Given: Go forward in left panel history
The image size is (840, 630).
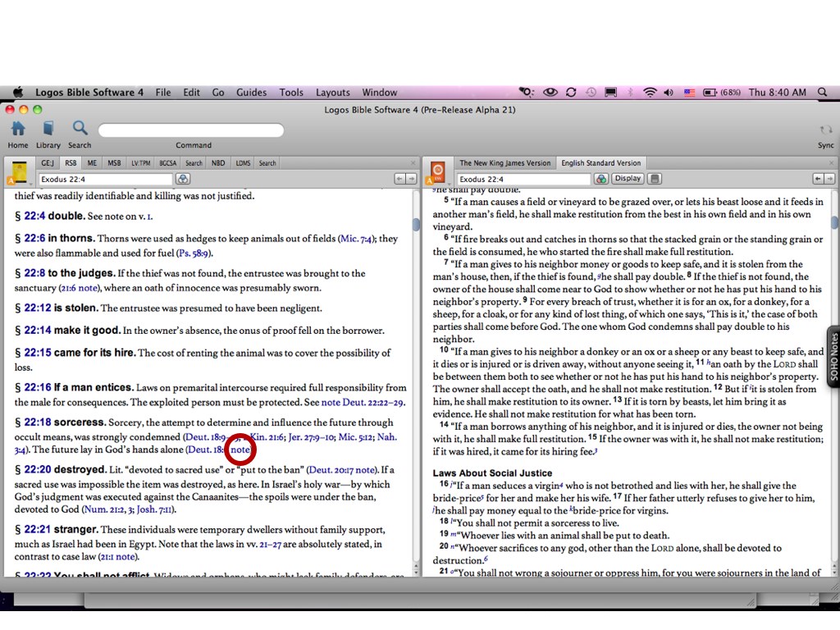Looking at the screenshot, I should pos(411,179).
